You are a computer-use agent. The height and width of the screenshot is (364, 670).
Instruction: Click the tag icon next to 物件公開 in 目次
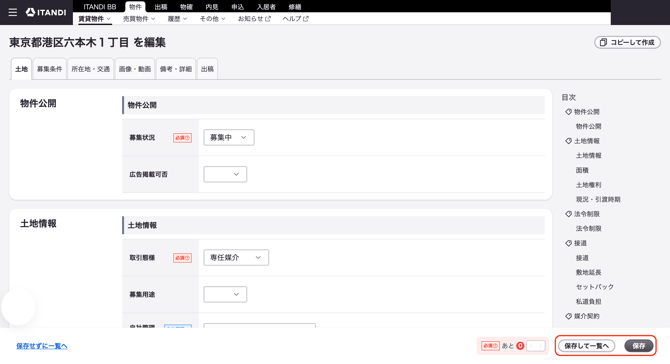coord(568,112)
